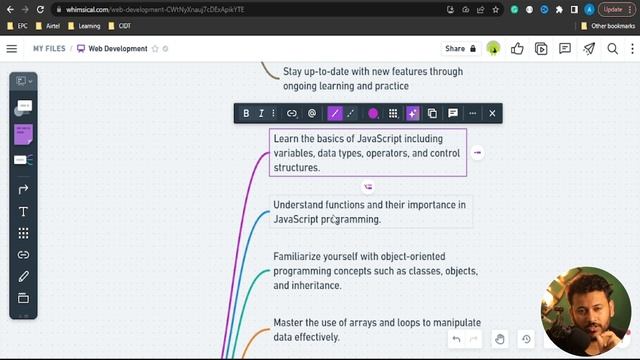Open the browser extensions puzzle icon
The width and height of the screenshot is (640, 360).
coord(559,9)
